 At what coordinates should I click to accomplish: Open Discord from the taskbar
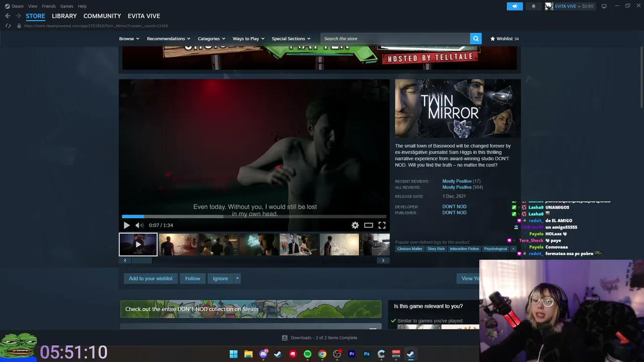tap(263, 354)
